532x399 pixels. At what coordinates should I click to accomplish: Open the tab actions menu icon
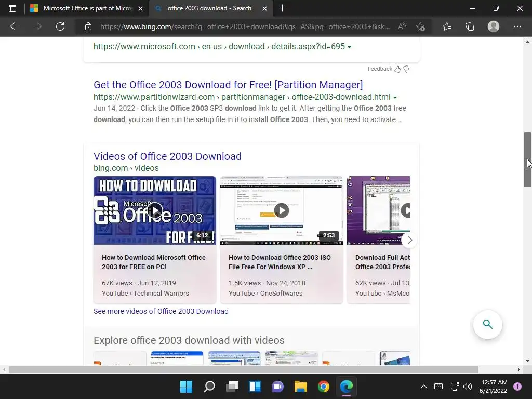(x=12, y=8)
